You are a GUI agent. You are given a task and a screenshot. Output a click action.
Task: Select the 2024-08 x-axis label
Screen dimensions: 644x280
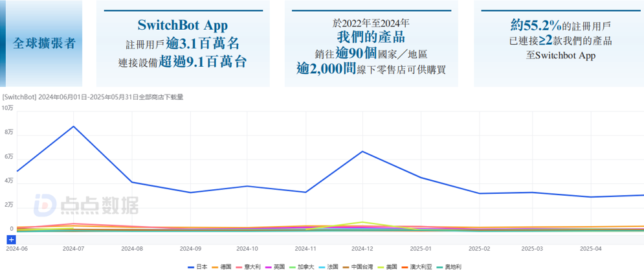pyautogui.click(x=132, y=249)
